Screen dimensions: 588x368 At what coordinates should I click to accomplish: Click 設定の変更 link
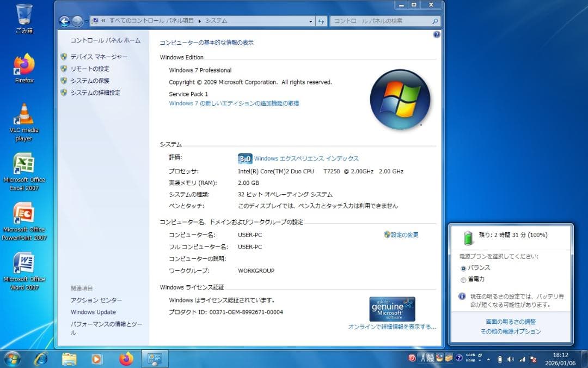(x=405, y=234)
